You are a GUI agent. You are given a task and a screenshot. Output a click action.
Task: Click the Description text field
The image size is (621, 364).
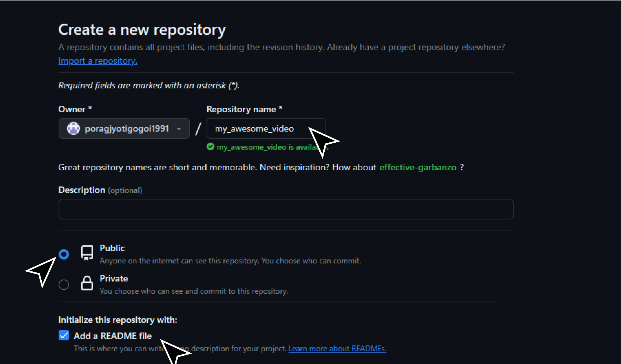(286, 209)
